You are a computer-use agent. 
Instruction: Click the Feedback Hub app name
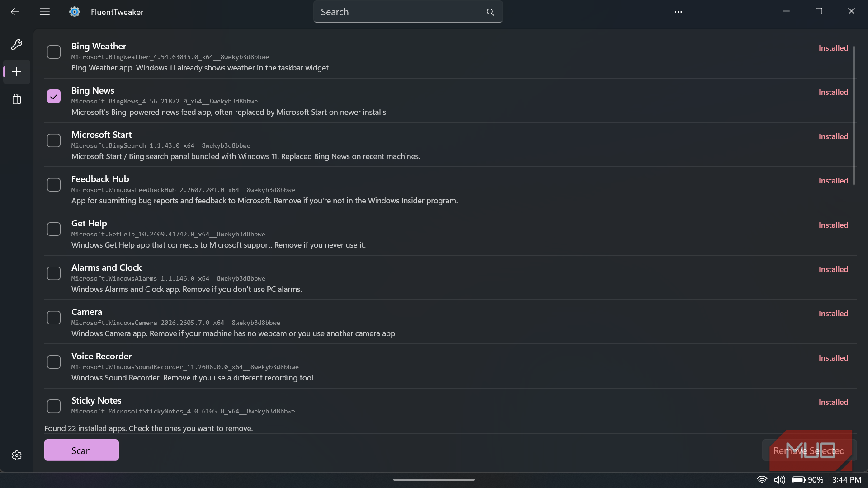[100, 179]
